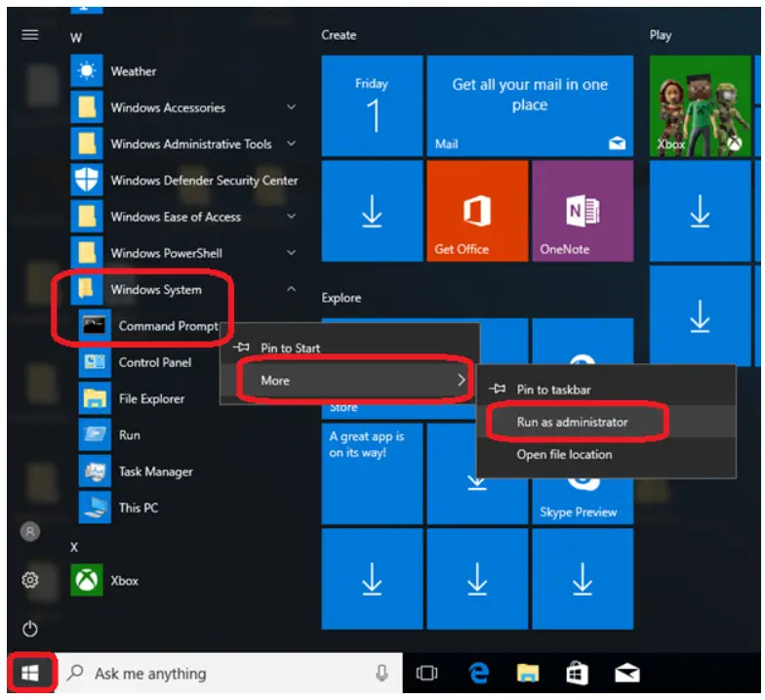Screen dimensions: 765x700
Task: Open the Store icon on taskbar
Action: point(577,674)
